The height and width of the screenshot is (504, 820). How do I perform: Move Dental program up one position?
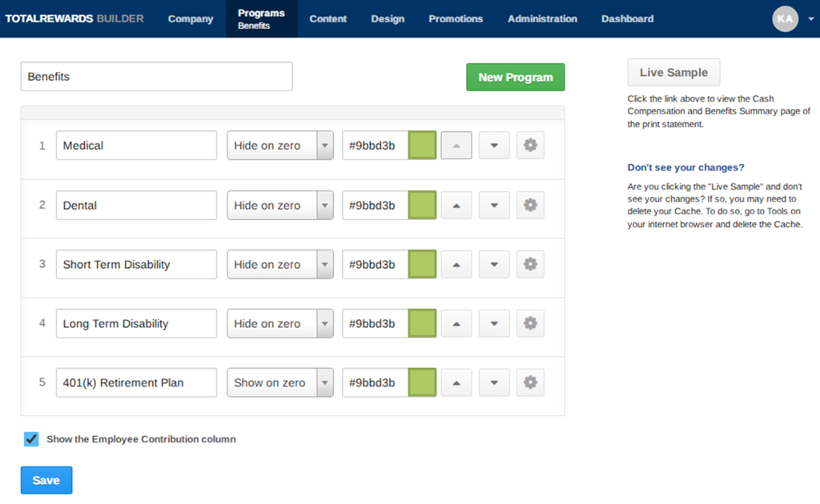click(456, 205)
